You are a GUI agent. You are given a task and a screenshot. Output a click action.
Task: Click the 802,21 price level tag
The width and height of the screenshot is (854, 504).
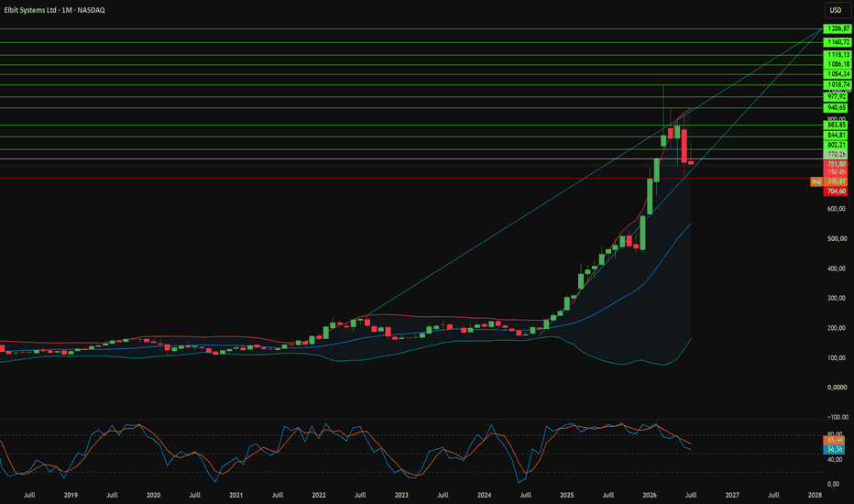[837, 145]
